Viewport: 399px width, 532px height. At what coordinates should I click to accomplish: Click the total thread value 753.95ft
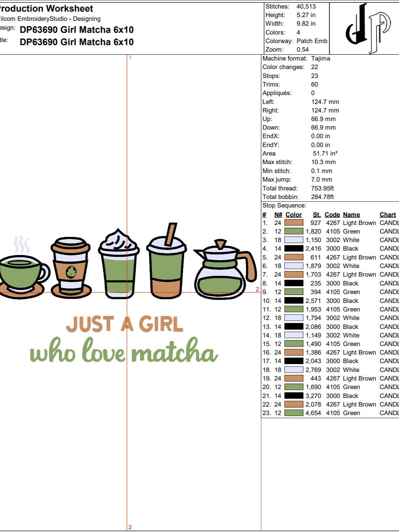click(322, 188)
